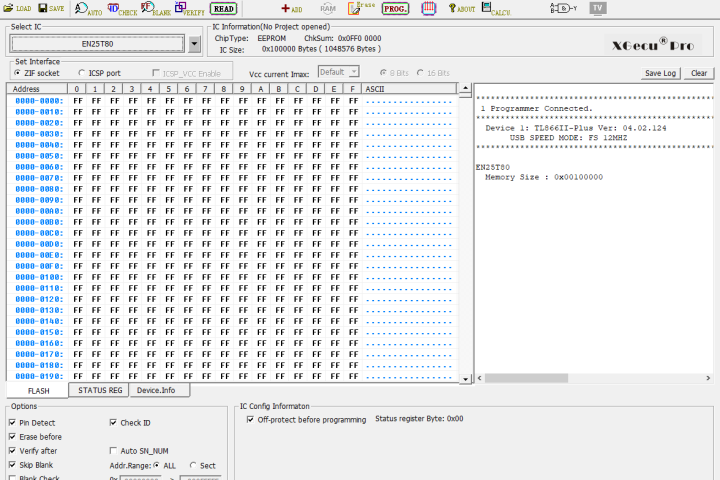Click 'Status register Byte: 0x00' text
The image size is (720, 480).
(419, 418)
